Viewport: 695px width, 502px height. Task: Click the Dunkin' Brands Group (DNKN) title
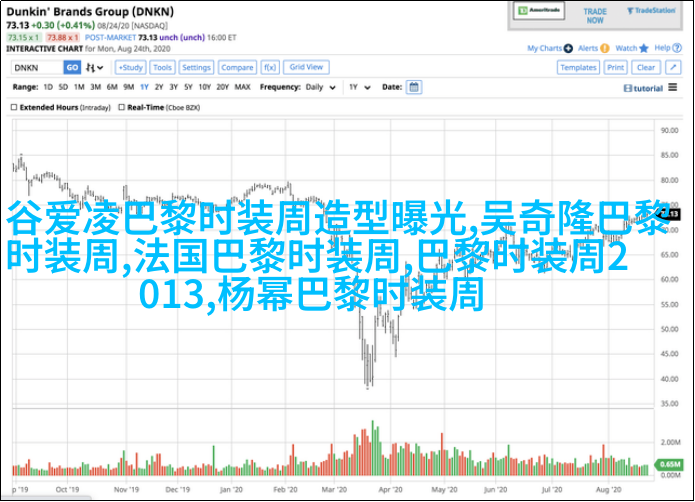(90, 12)
